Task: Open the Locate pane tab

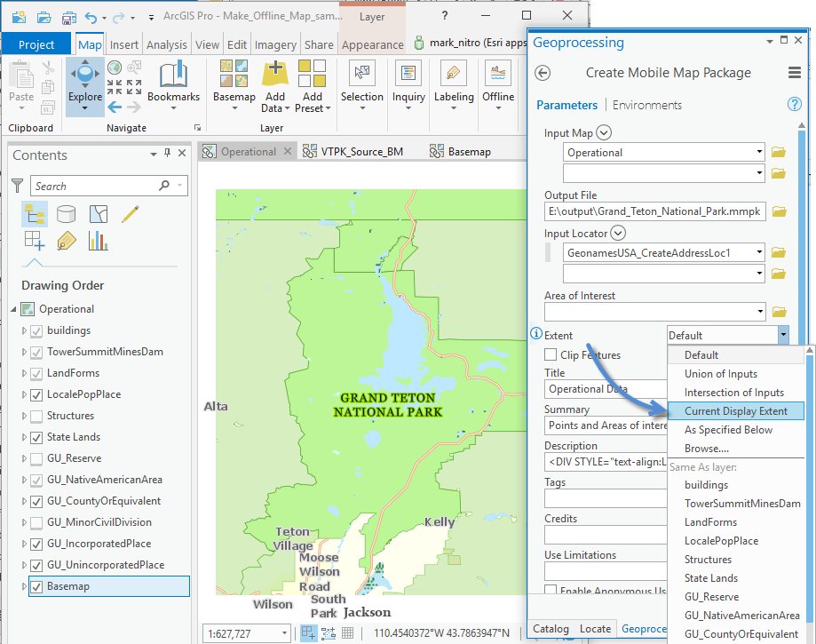Action: [x=595, y=628]
